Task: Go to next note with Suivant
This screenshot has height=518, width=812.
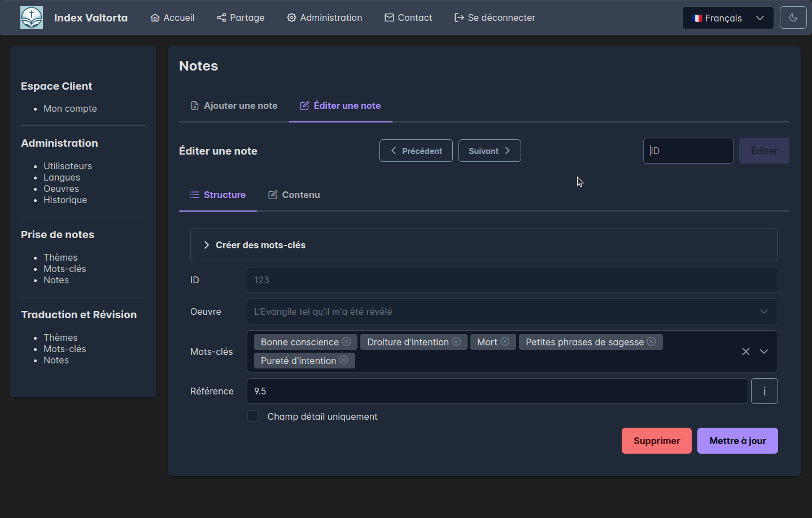Action: click(x=489, y=151)
